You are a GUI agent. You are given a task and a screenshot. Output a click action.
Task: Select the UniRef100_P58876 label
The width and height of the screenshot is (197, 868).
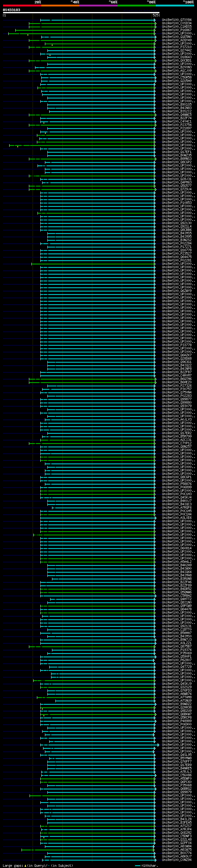pos(177,484)
